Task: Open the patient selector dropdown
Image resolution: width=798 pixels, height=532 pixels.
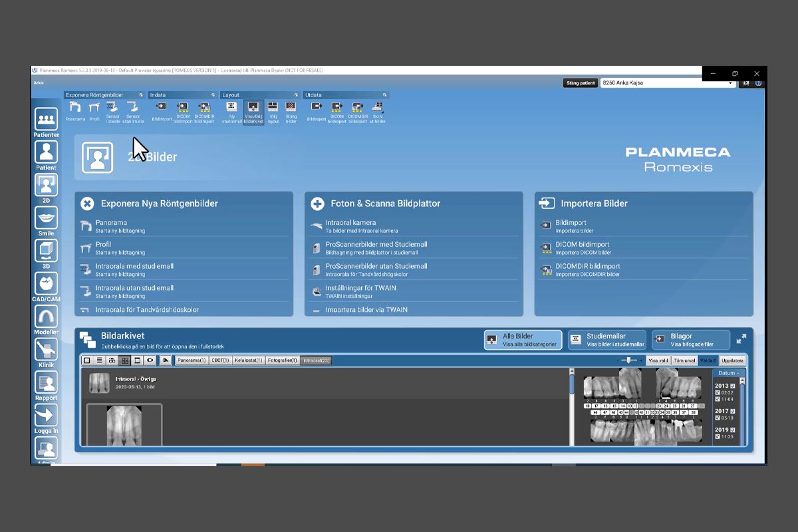Action: (731, 83)
